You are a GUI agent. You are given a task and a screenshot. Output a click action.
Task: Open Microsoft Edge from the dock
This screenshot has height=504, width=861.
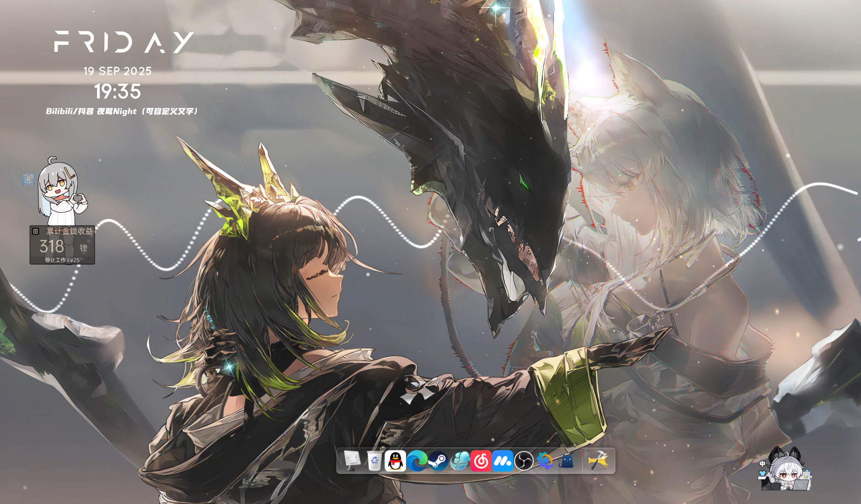point(417,461)
